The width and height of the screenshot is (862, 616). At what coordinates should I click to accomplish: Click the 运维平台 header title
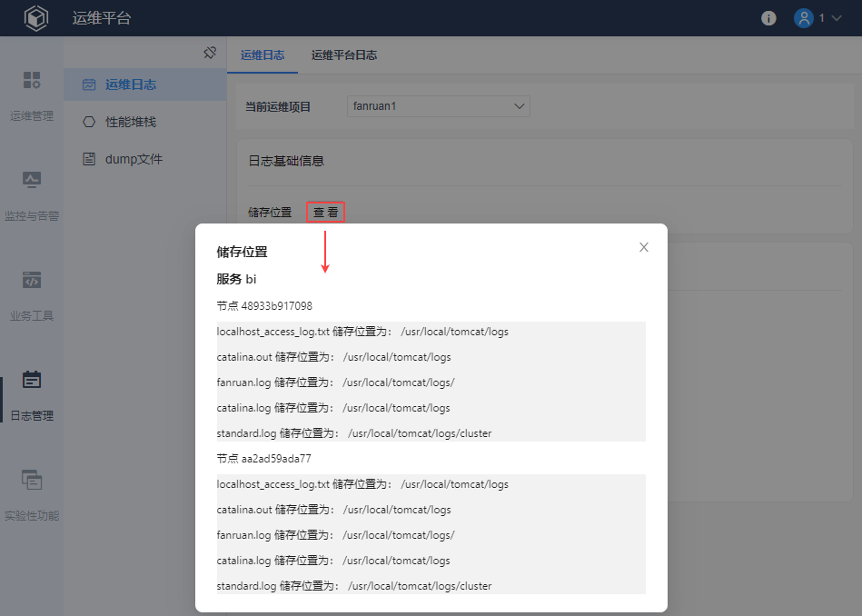102,18
